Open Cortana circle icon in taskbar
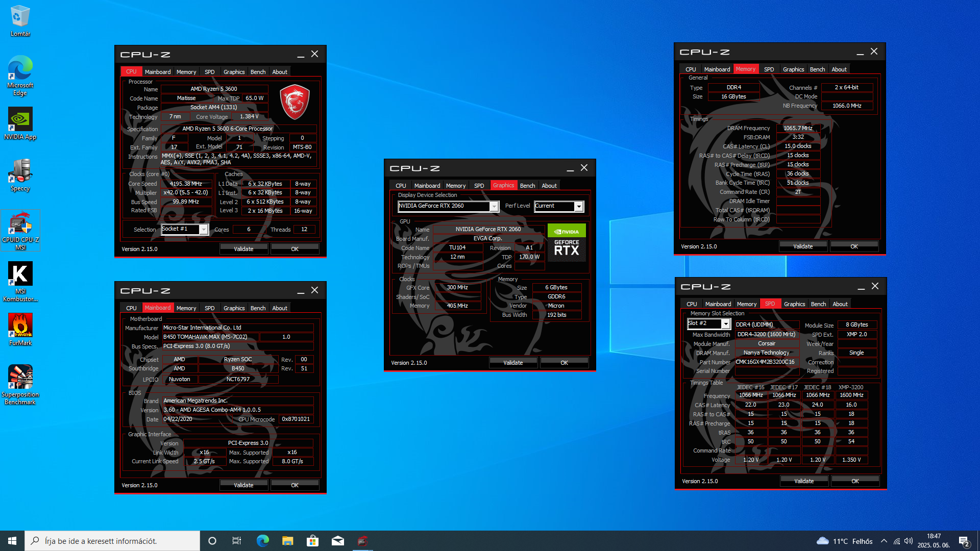This screenshot has height=551, width=980. click(212, 541)
